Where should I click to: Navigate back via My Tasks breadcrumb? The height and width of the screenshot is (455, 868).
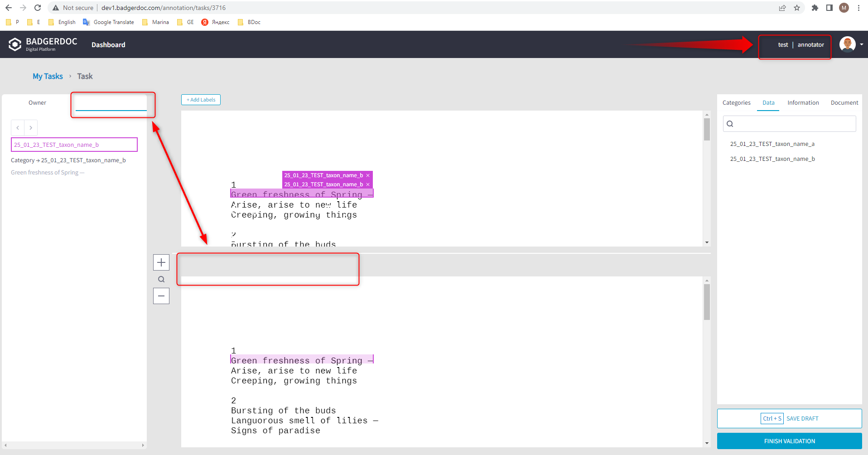click(48, 76)
